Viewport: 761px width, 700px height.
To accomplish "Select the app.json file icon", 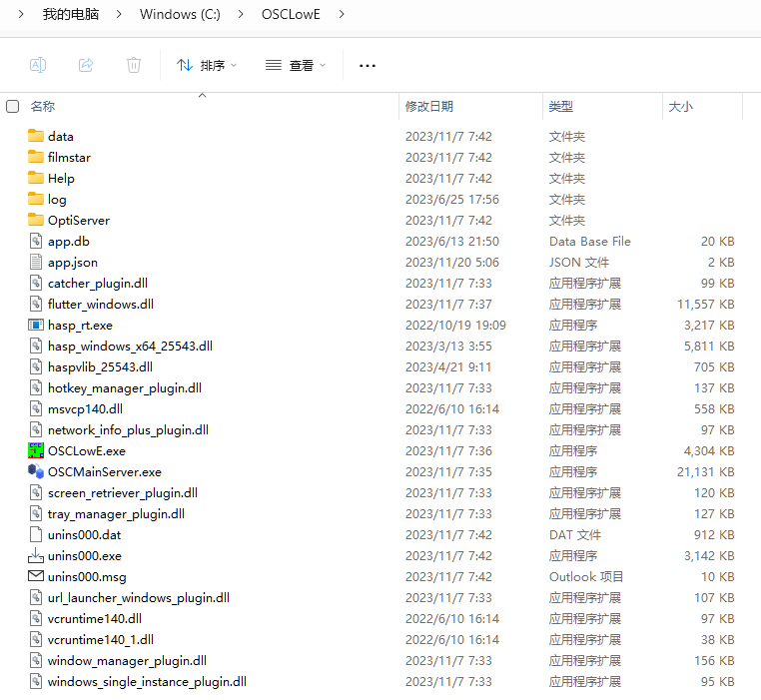I will (x=36, y=262).
